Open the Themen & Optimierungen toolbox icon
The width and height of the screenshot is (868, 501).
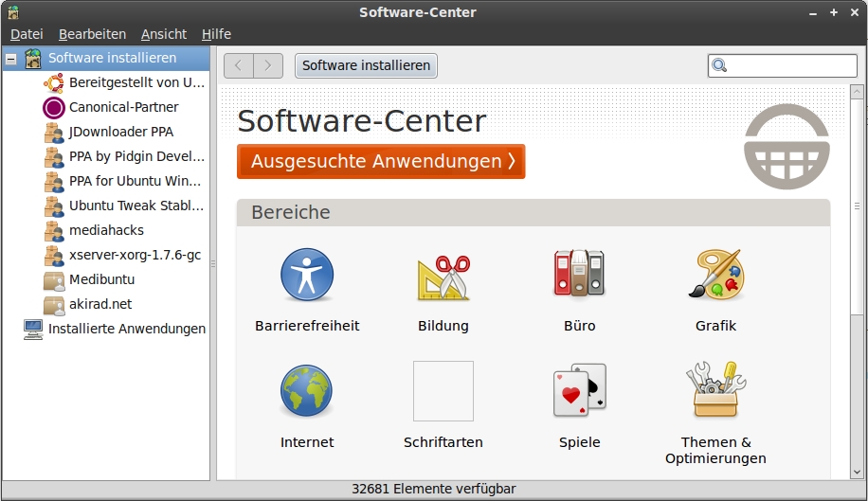click(715, 390)
